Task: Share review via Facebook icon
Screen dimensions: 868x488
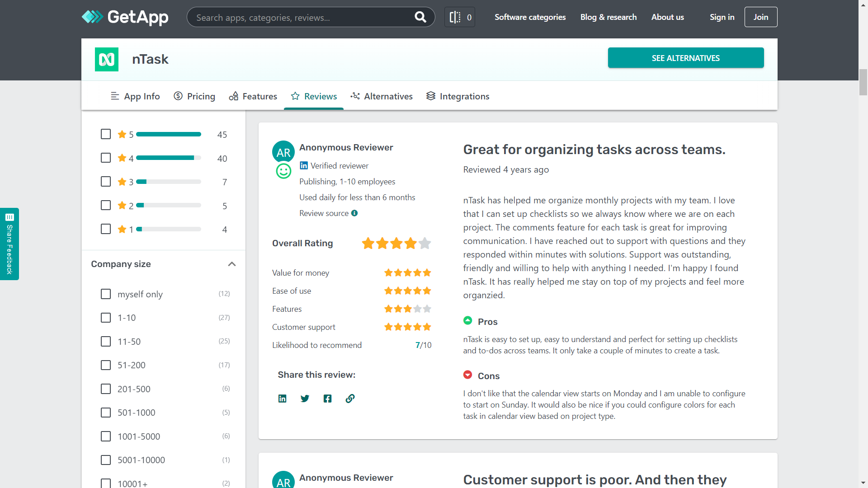Action: [x=327, y=399]
